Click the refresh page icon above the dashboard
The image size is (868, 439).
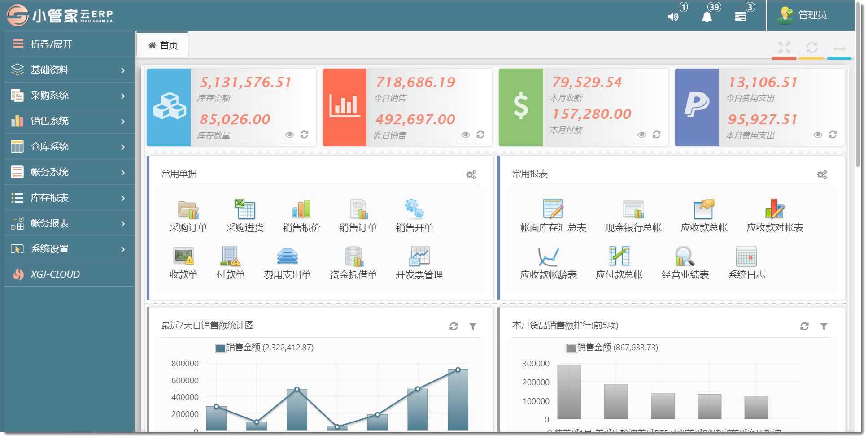[812, 48]
